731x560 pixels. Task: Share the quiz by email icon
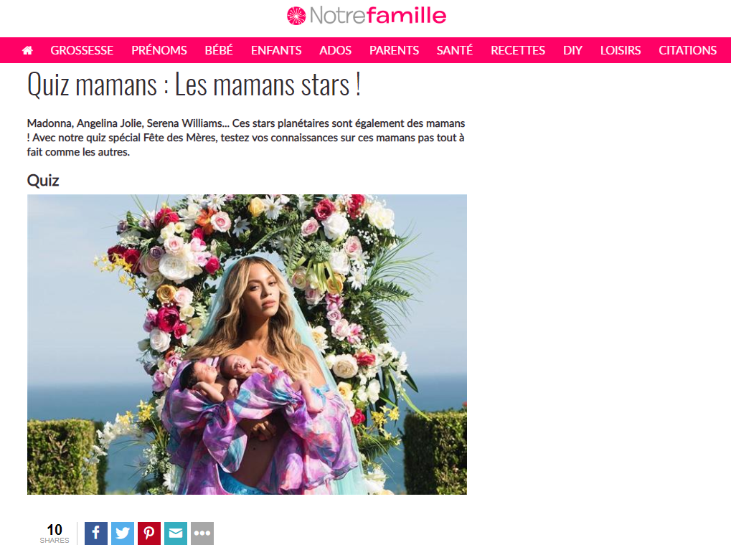(176, 533)
